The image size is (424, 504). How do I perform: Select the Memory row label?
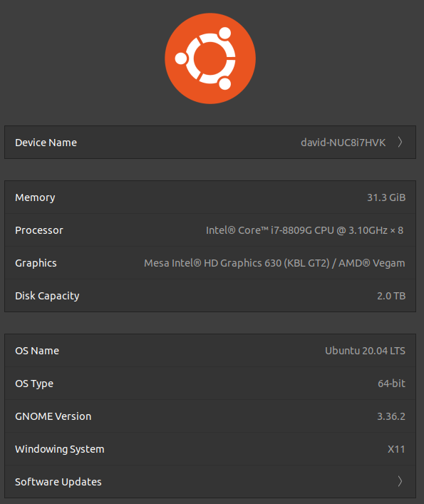point(35,197)
